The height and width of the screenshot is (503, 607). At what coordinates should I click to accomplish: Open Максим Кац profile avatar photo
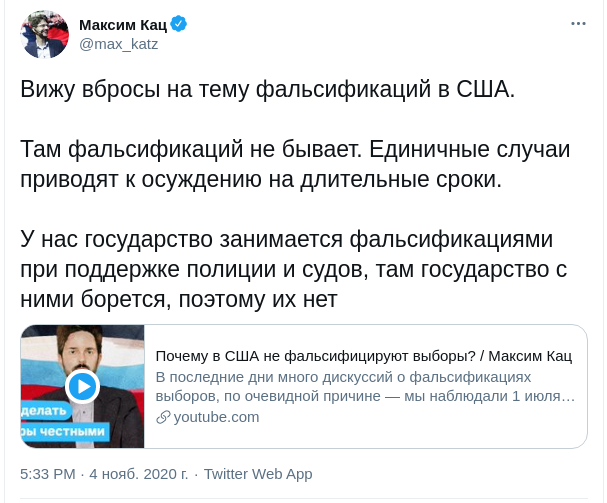45,34
